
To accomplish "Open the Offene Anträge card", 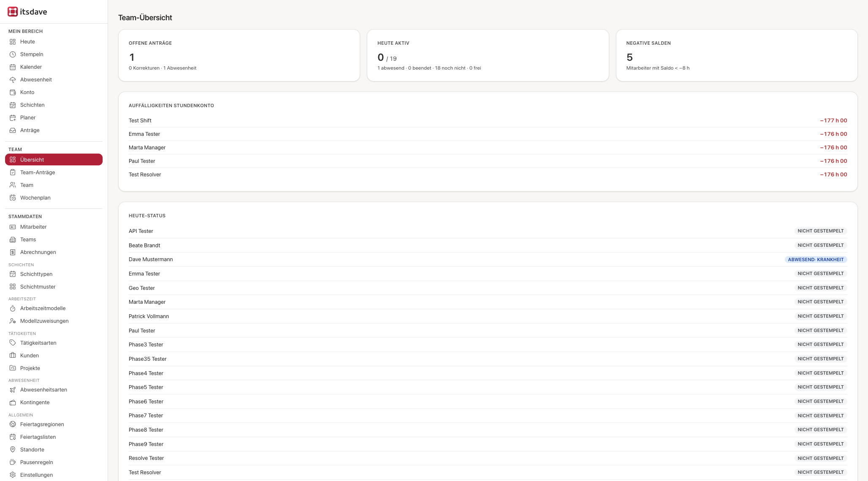I will point(239,55).
